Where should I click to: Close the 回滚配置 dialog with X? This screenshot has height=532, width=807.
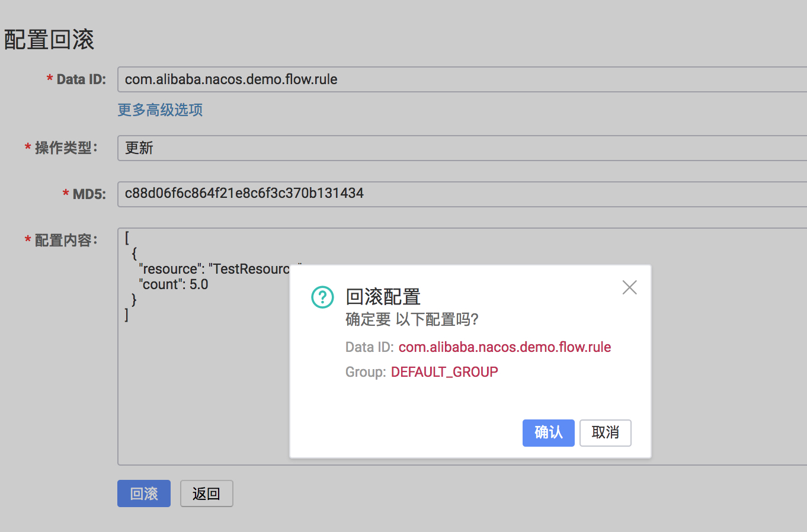pos(629,287)
